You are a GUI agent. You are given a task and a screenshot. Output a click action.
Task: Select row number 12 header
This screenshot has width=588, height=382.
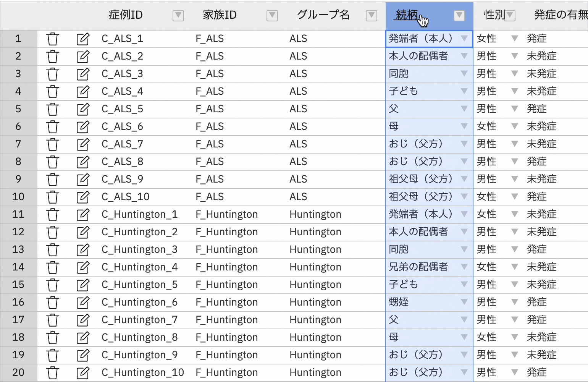pyautogui.click(x=18, y=232)
